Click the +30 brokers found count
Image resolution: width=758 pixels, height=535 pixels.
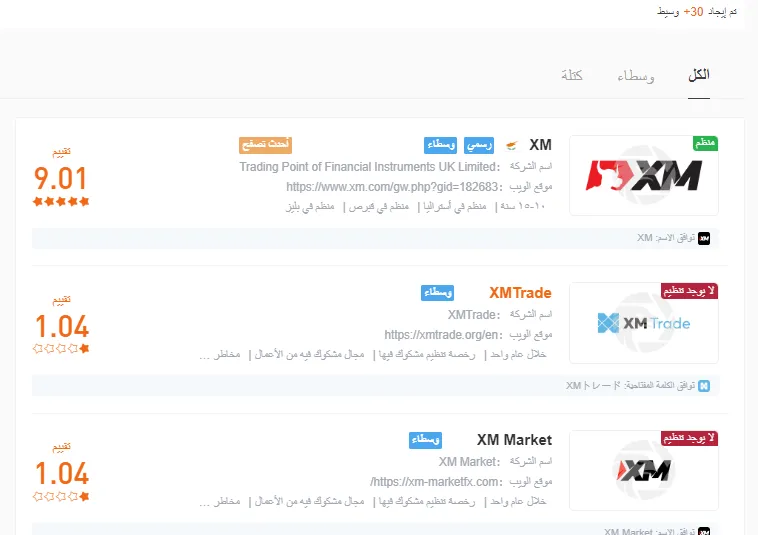693,12
